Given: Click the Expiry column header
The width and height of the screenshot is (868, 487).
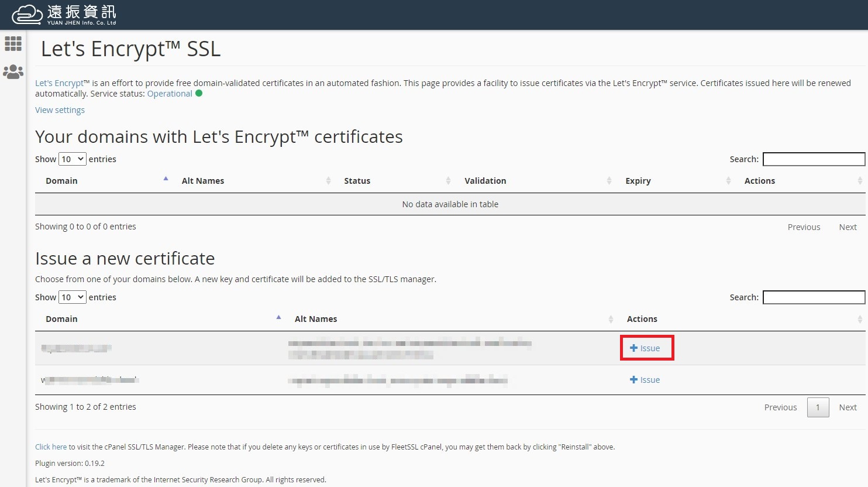Looking at the screenshot, I should 638,181.
